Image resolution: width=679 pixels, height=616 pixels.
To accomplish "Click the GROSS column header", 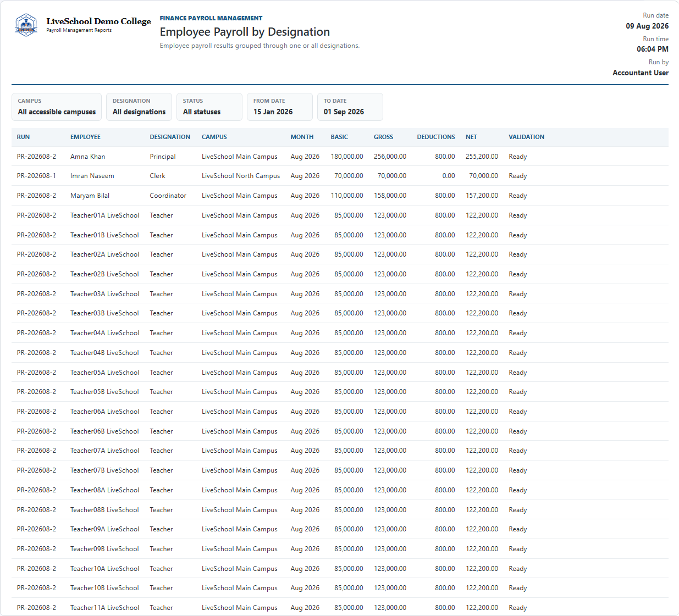I will [x=383, y=137].
